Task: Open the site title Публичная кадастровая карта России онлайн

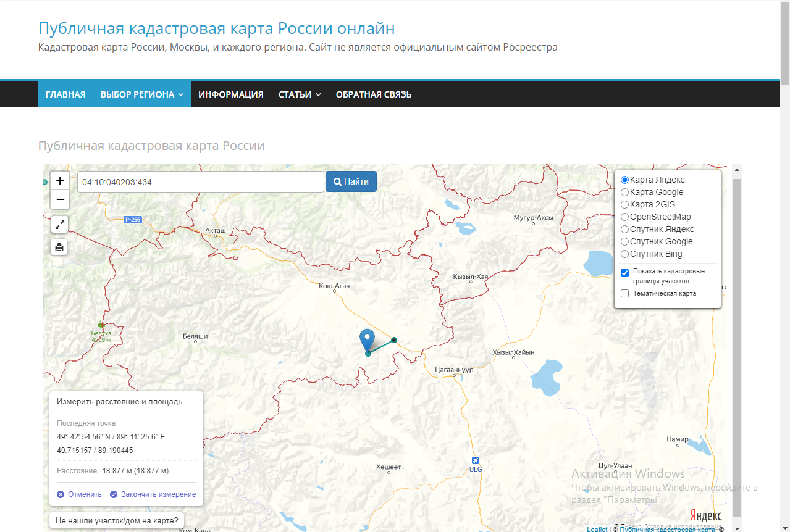Action: click(x=217, y=28)
